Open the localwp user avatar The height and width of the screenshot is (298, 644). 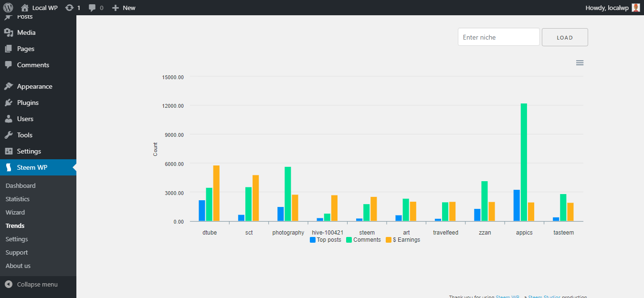click(635, 8)
